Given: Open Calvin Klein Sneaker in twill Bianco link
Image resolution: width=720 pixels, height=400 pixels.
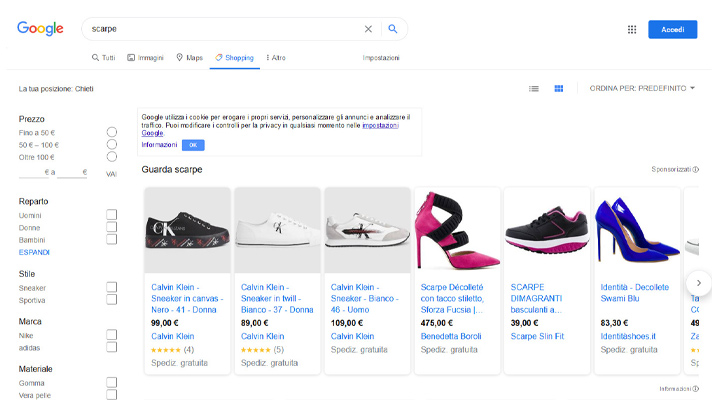Looking at the screenshot, I should pyautogui.click(x=277, y=299).
